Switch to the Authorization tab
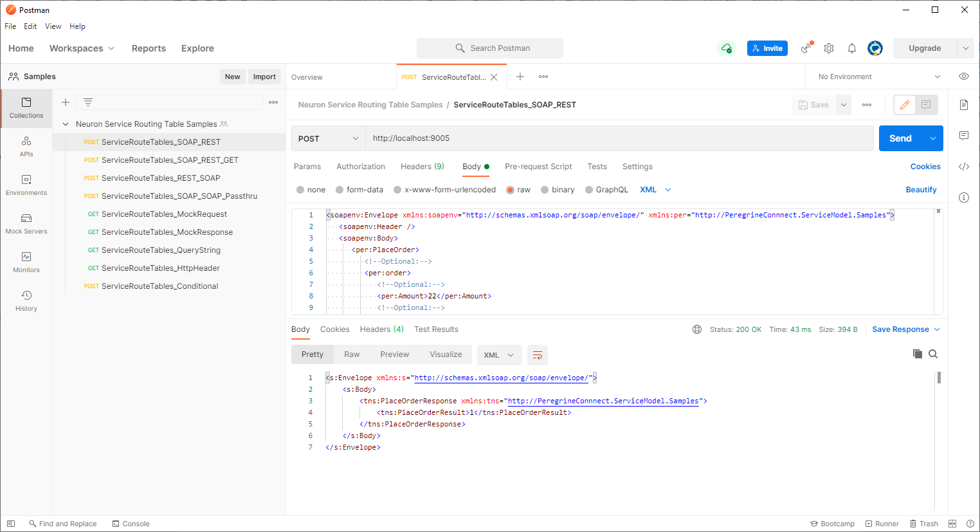 tap(361, 167)
